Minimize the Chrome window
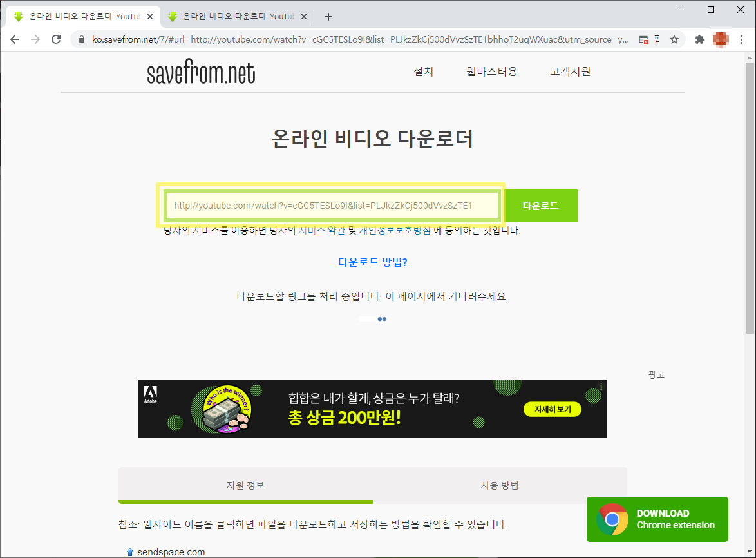The width and height of the screenshot is (756, 558). point(681,10)
